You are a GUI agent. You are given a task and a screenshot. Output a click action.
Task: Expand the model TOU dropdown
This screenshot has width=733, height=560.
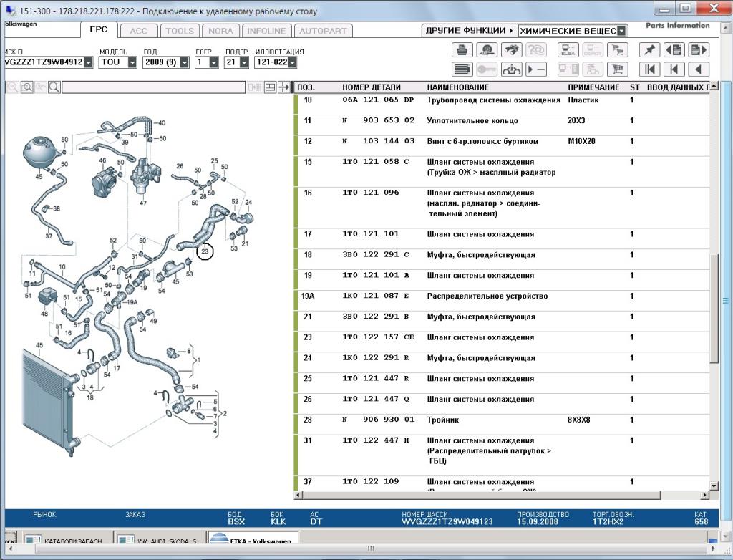(x=132, y=62)
